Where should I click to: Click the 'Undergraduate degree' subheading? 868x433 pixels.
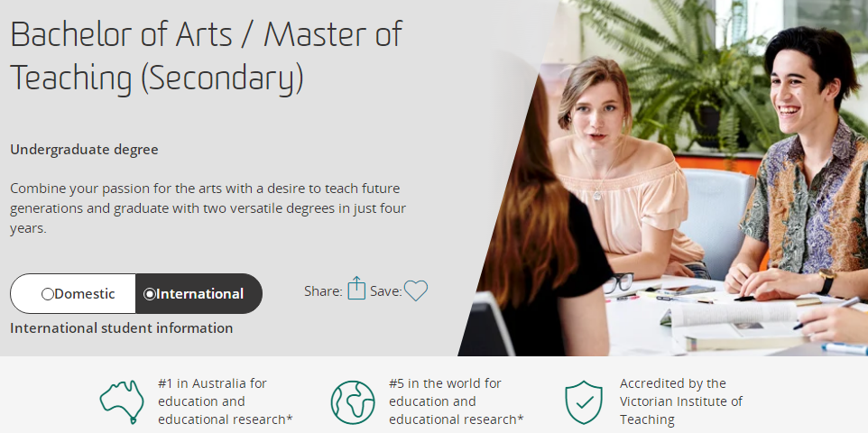(84, 150)
